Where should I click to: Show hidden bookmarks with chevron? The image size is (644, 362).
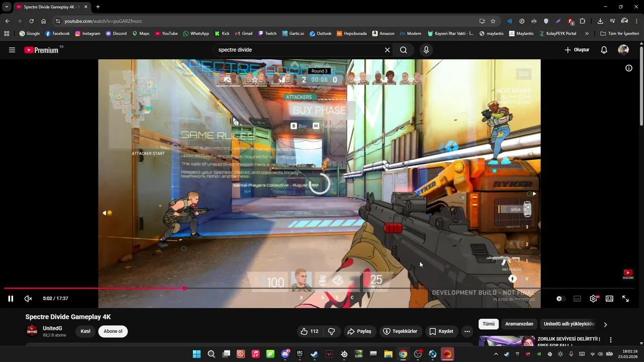[587, 34]
